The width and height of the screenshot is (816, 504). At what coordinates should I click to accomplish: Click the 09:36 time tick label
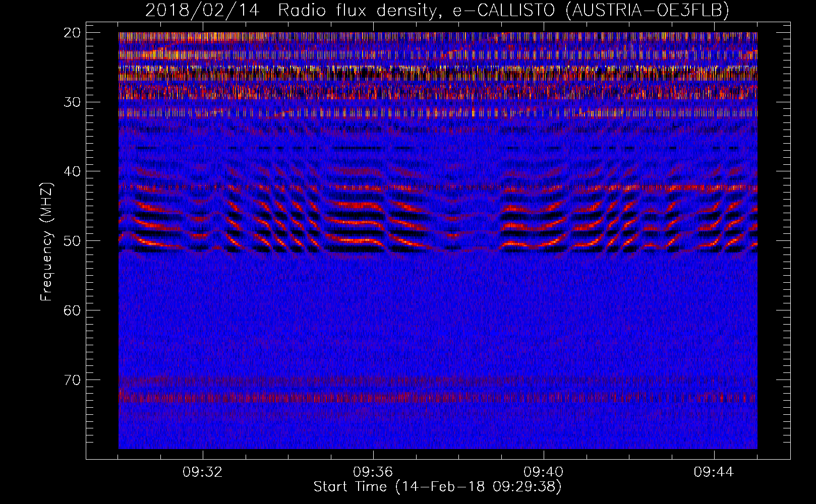pyautogui.click(x=373, y=472)
